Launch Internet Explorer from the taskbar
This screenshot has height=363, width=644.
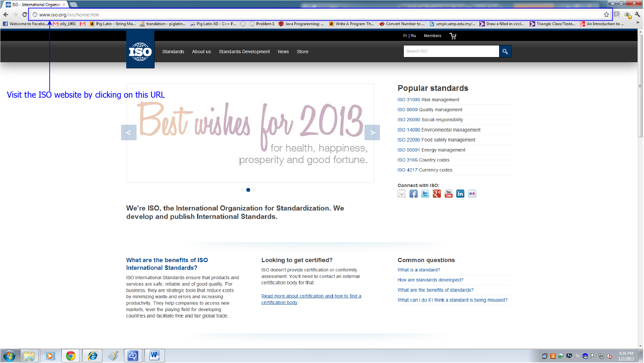pos(93,356)
